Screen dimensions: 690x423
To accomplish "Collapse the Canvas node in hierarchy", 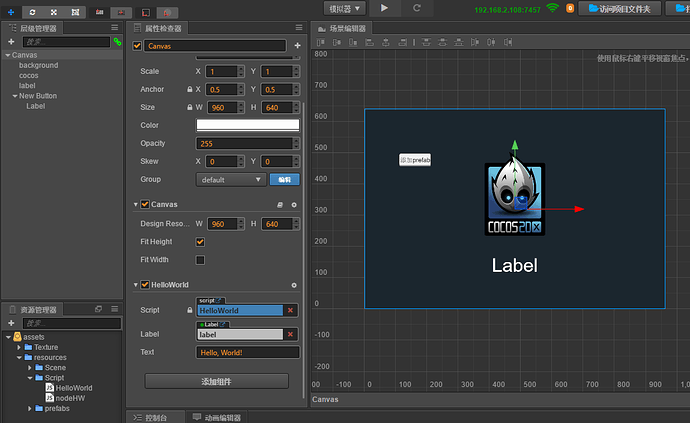I will click(x=8, y=55).
